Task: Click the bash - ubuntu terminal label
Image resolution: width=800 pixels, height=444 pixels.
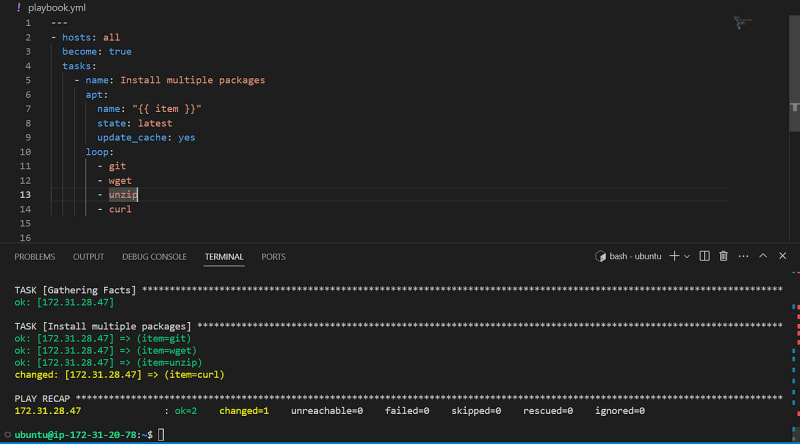Action: click(x=635, y=256)
